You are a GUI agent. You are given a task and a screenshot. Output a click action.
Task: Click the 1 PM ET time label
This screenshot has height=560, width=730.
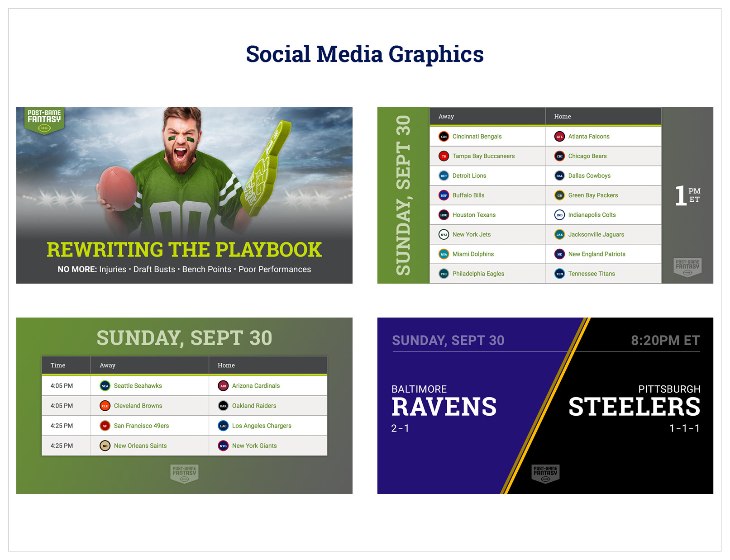point(687,195)
